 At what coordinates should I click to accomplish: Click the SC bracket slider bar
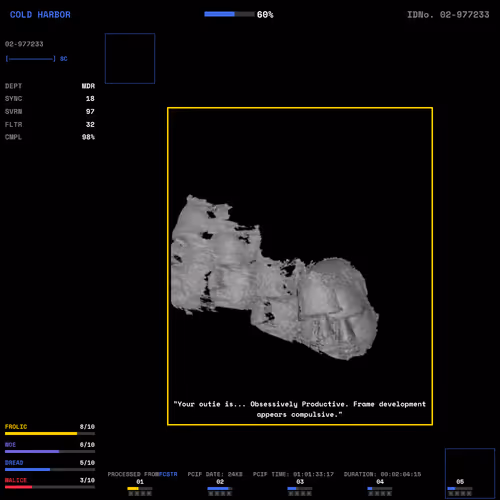30,59
